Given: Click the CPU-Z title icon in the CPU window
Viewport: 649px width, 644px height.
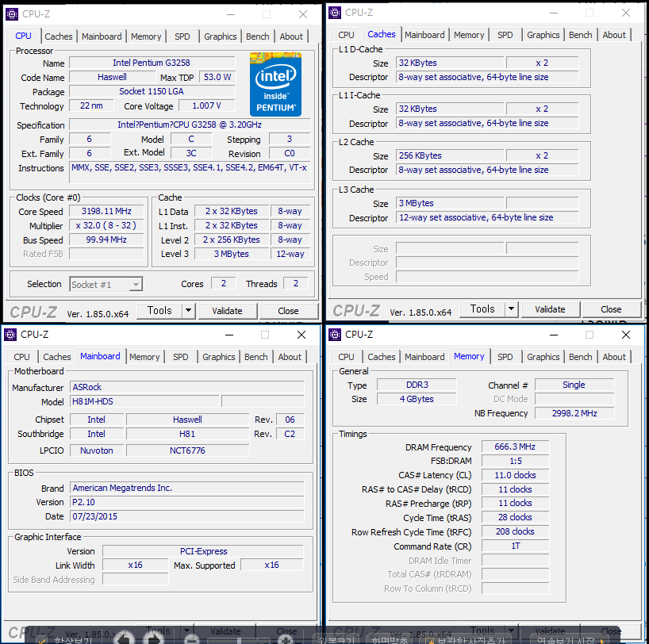Looking at the screenshot, I should click(12, 14).
